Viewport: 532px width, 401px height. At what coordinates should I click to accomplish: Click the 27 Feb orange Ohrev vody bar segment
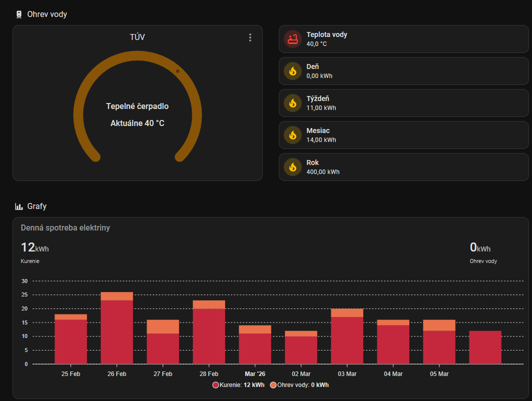(163, 326)
